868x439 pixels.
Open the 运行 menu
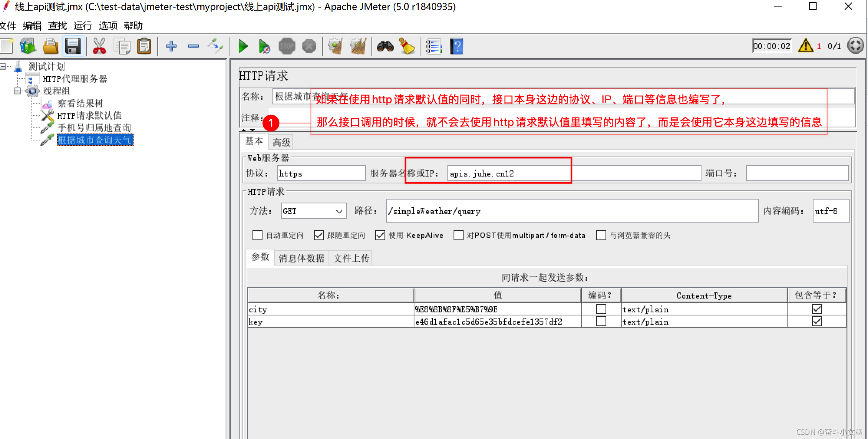[x=83, y=26]
